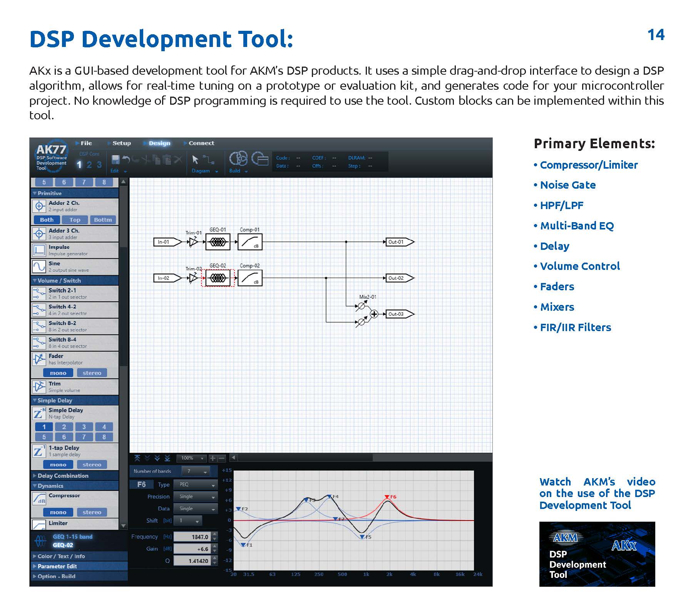Viewport: 693px width, 616px height.
Task: Select the wire connection Diagram tool
Action: [209, 159]
